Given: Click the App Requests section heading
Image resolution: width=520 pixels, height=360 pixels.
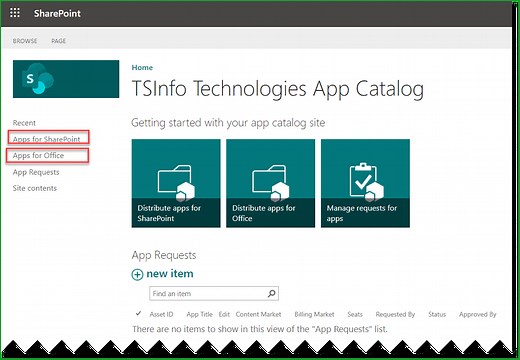Looking at the screenshot, I should click(164, 255).
